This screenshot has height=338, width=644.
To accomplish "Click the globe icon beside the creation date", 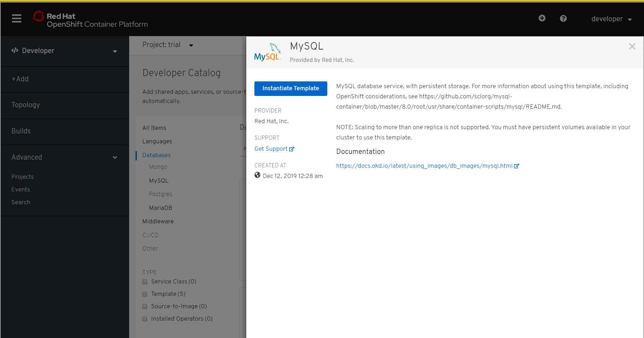I will coord(258,175).
